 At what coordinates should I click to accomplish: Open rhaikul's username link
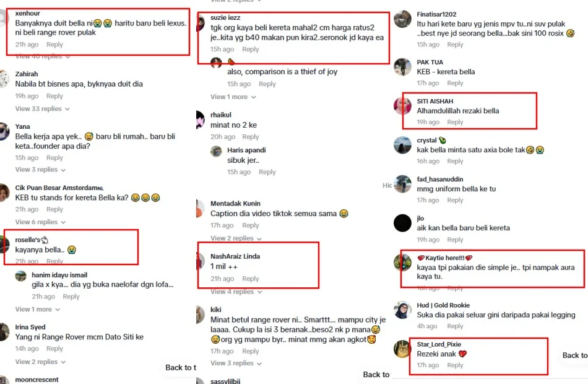tap(220, 115)
